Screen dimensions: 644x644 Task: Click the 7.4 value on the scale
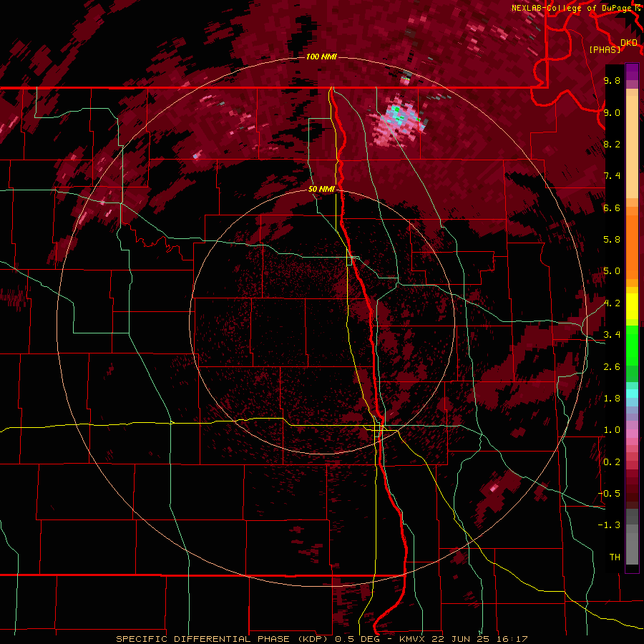click(x=612, y=176)
